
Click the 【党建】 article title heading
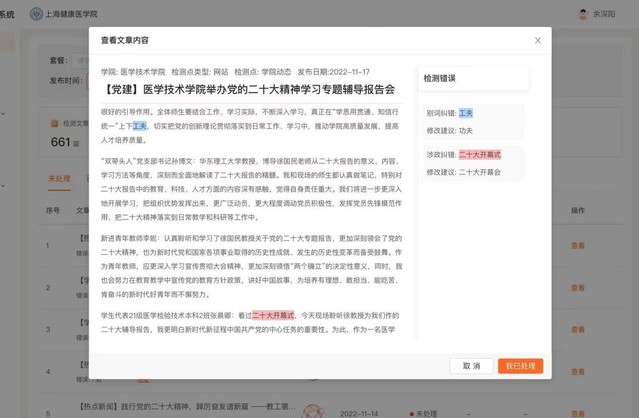tap(248, 90)
